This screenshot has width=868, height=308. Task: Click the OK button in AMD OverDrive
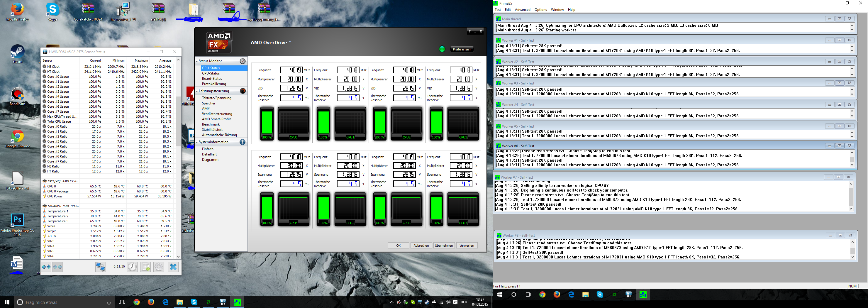pos(398,245)
